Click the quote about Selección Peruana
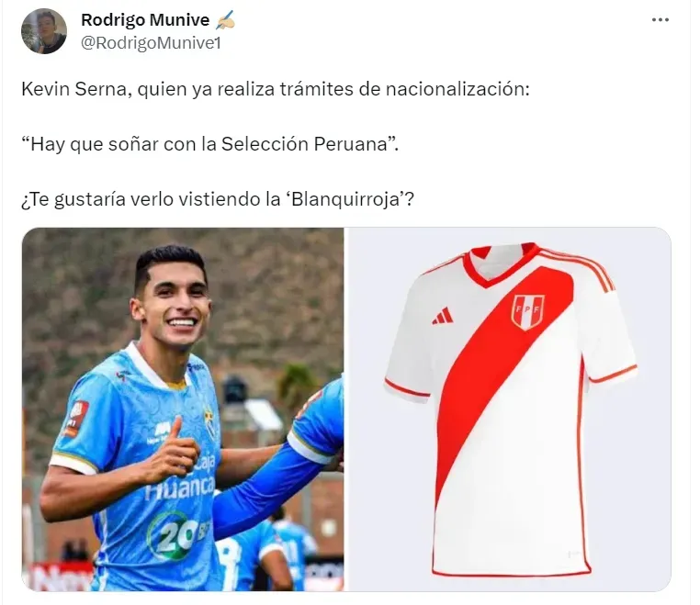 [209, 144]
